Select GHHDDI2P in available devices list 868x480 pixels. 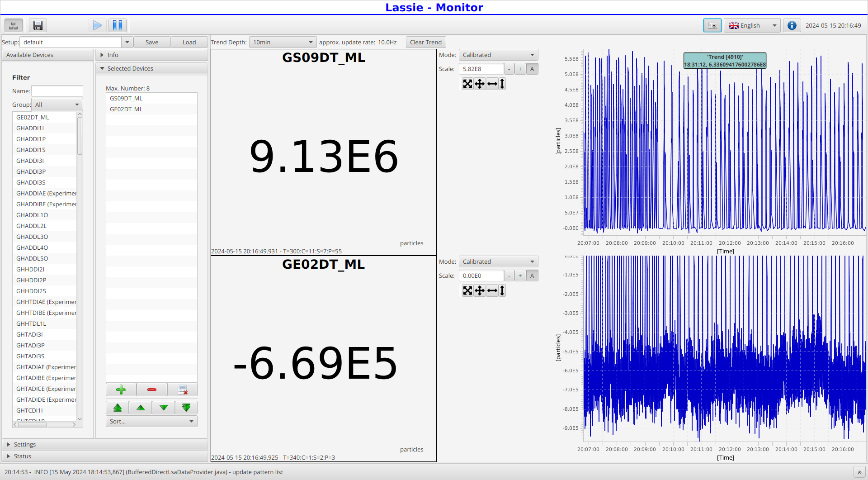click(x=45, y=280)
